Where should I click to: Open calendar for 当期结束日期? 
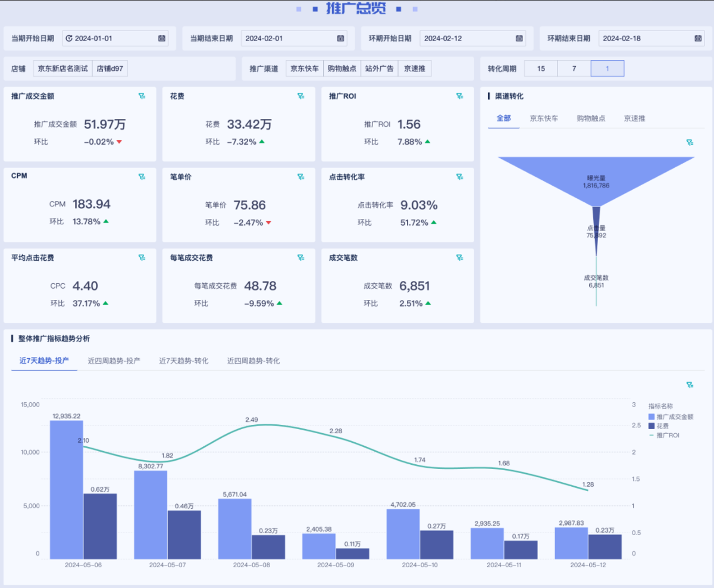point(341,38)
